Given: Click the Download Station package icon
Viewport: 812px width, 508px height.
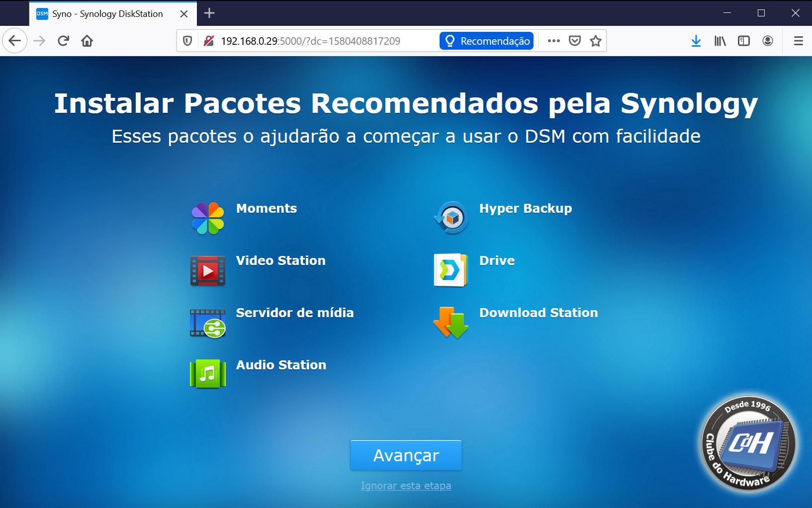Looking at the screenshot, I should (451, 323).
